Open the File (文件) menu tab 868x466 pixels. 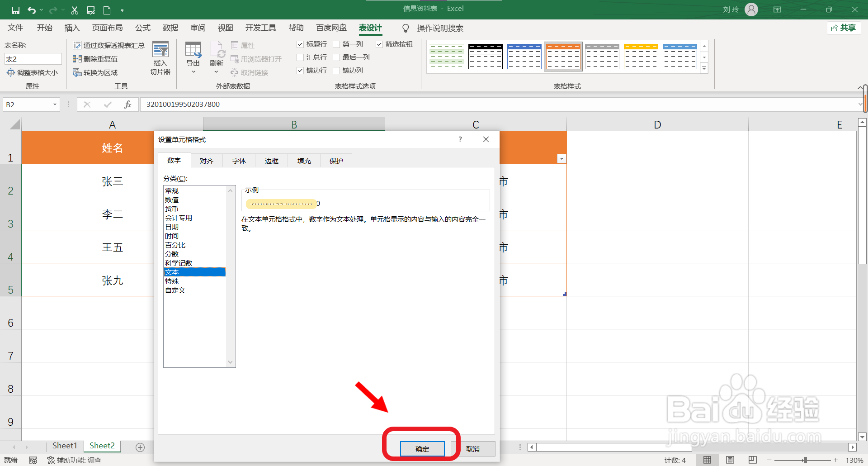click(15, 28)
